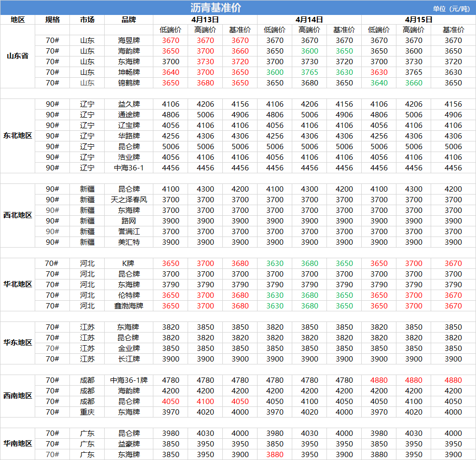Select the 规格 column header
Viewport: 476px width, 460px height.
pos(53,20)
